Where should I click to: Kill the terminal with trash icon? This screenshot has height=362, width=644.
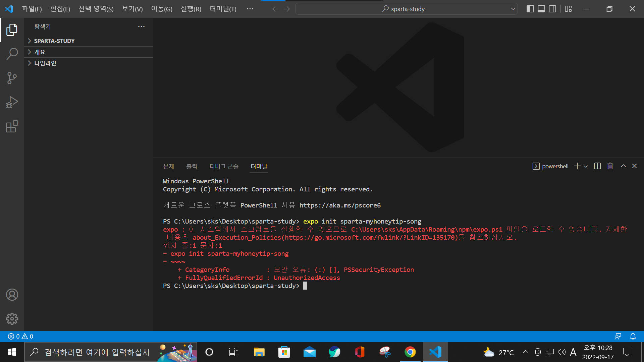point(610,166)
